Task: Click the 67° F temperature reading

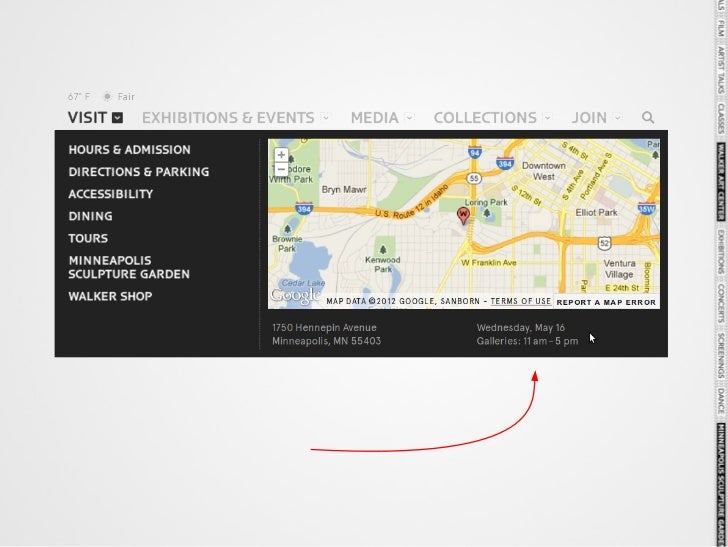Action: click(x=79, y=97)
